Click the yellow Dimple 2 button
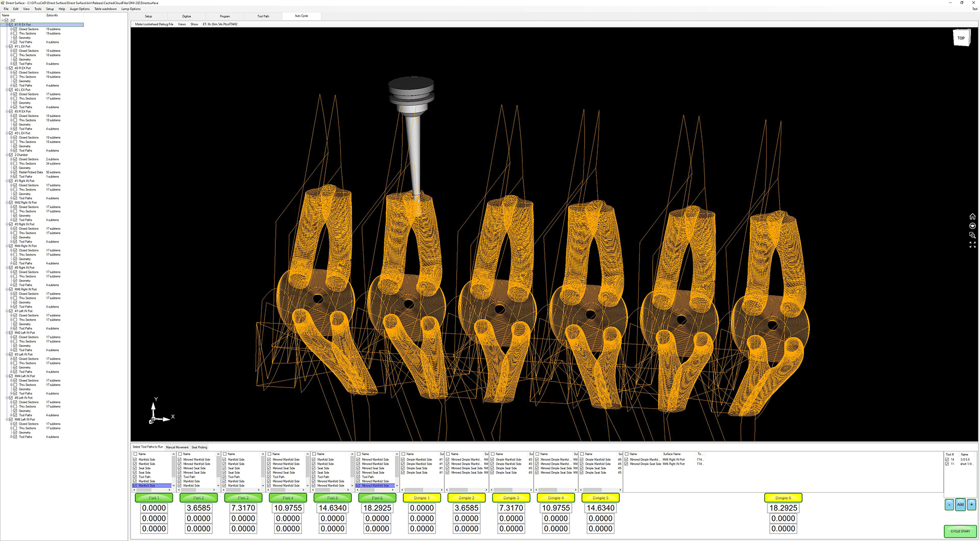The width and height of the screenshot is (980, 541). 466,498
